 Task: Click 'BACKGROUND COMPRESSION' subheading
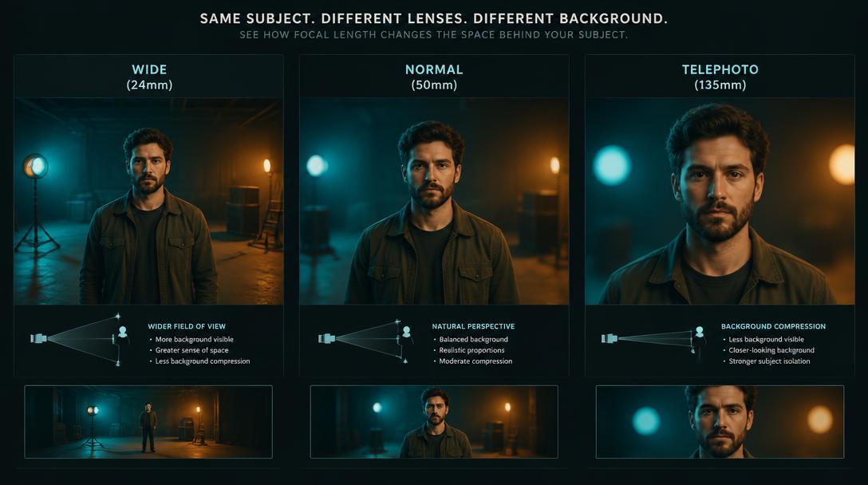point(773,326)
